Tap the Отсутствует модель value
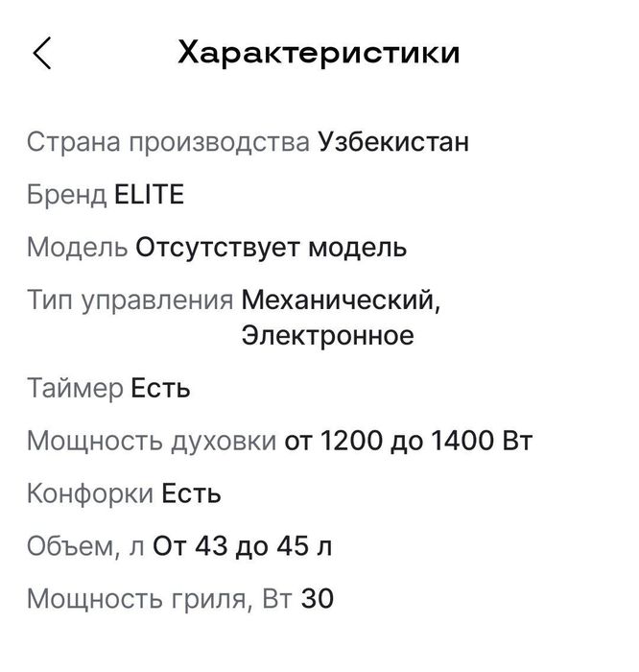 coord(271,248)
